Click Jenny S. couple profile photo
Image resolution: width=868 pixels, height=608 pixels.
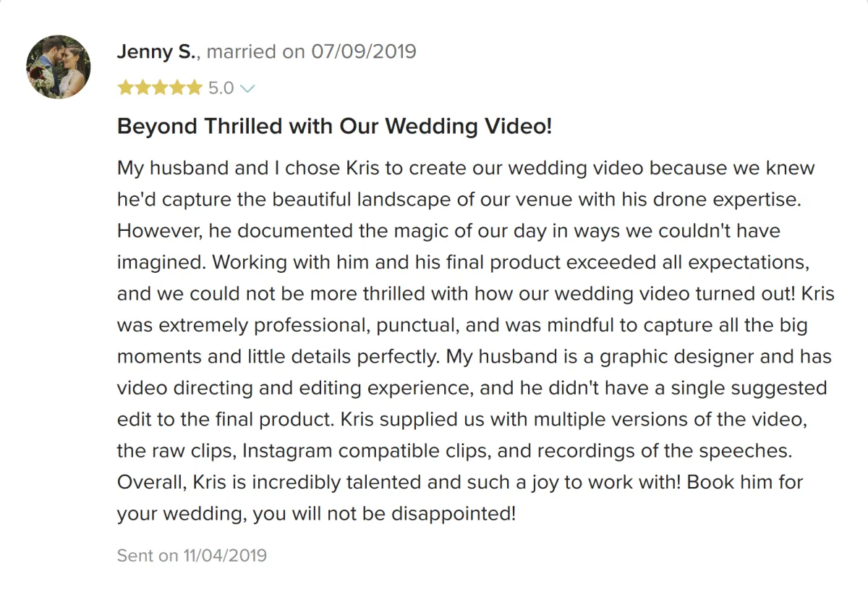coord(59,67)
